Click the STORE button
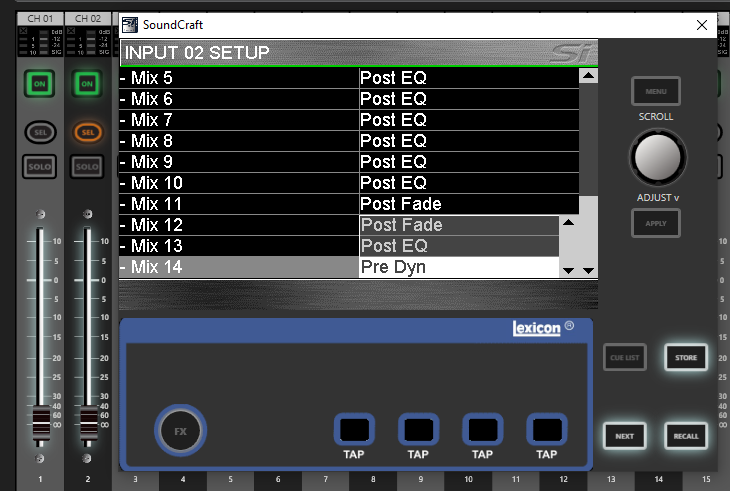Screen dimensions: 730x496 click(x=686, y=358)
